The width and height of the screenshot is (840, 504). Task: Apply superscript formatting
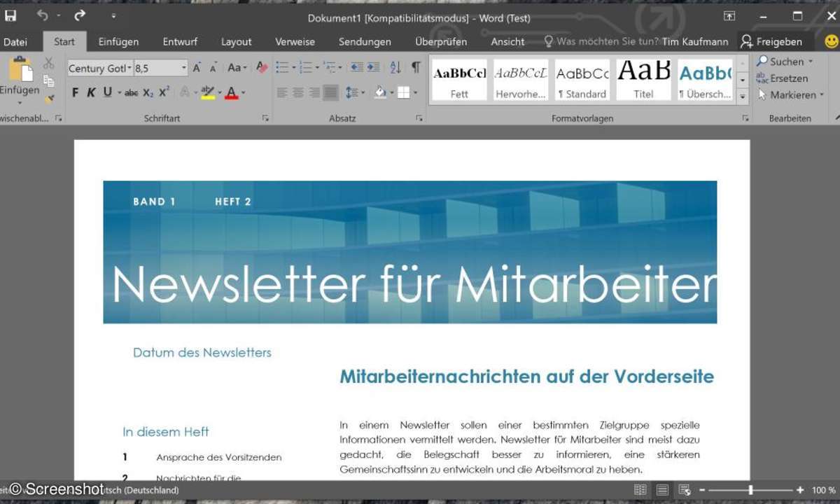coord(164,92)
